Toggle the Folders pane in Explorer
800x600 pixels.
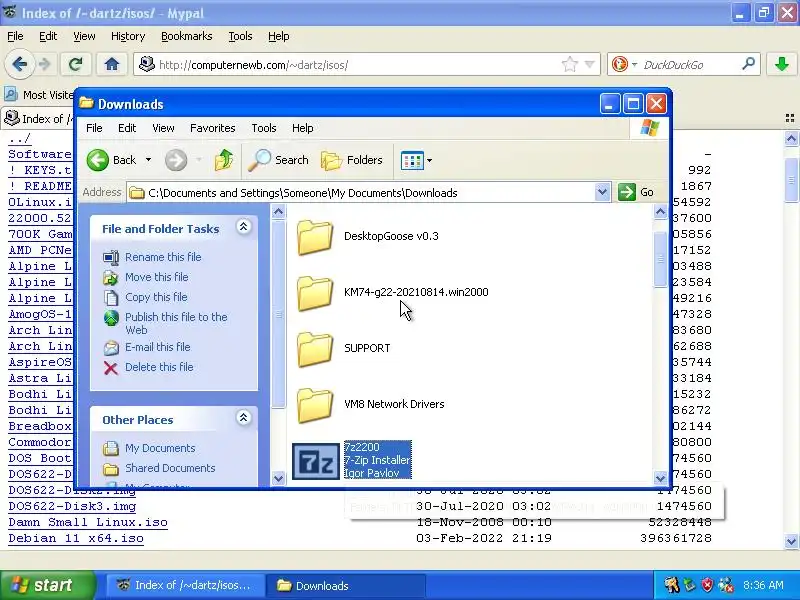352,160
